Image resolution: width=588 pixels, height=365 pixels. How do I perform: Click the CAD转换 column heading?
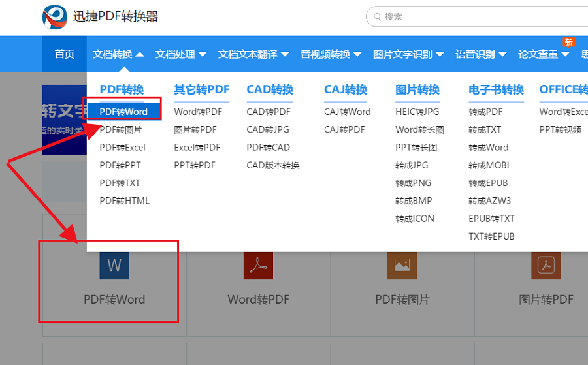coord(270,90)
